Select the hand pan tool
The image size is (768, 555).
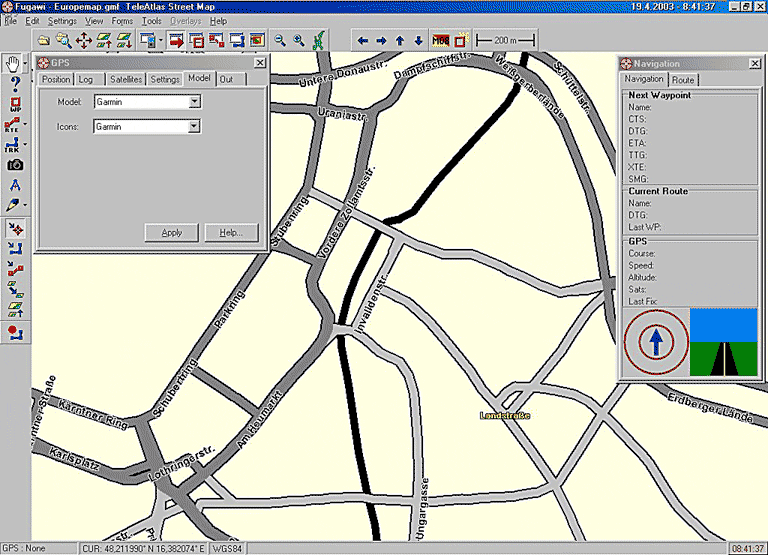tap(13, 64)
